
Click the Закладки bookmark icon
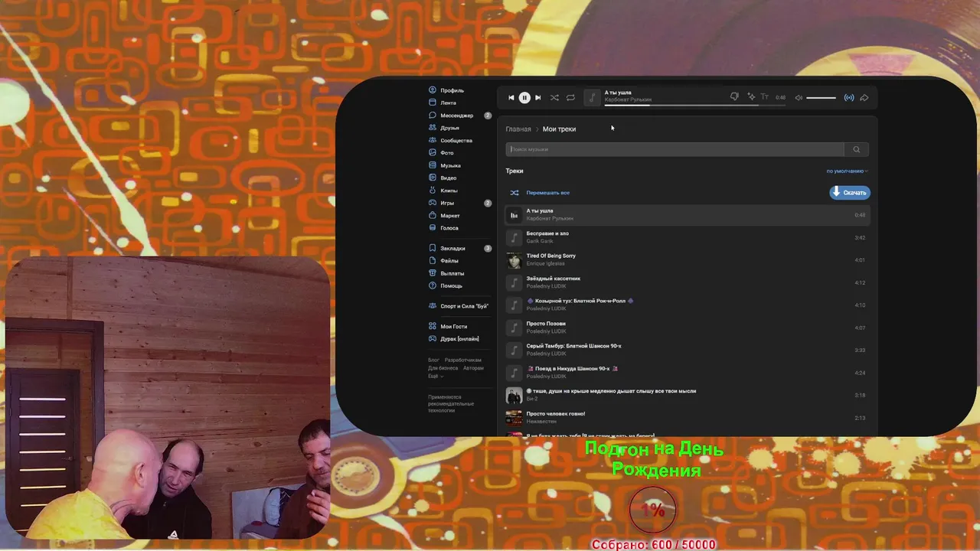[433, 248]
